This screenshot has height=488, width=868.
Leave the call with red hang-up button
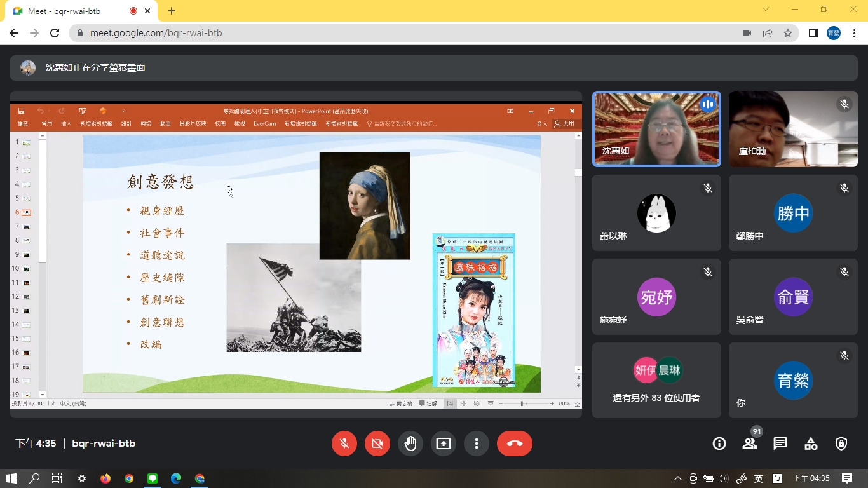tap(515, 444)
